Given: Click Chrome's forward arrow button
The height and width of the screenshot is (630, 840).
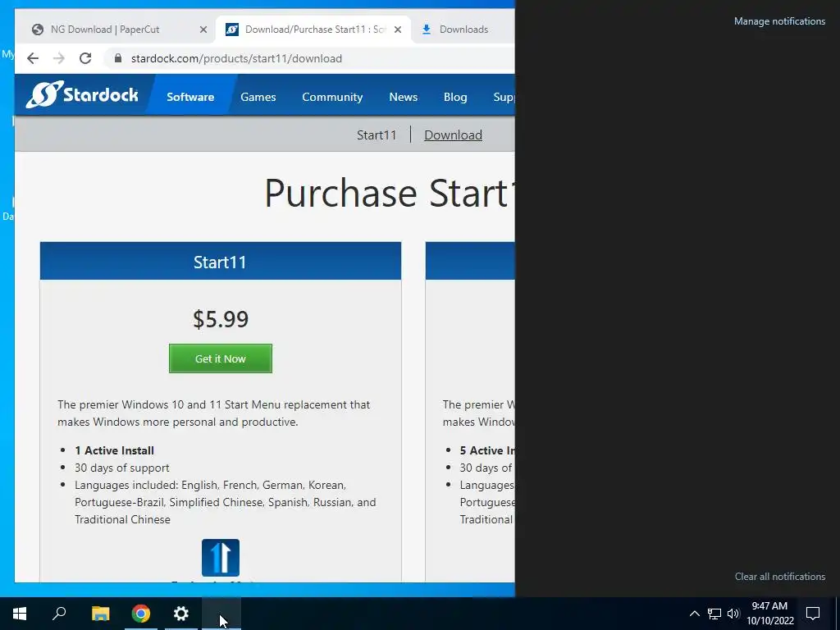Looking at the screenshot, I should coord(59,58).
